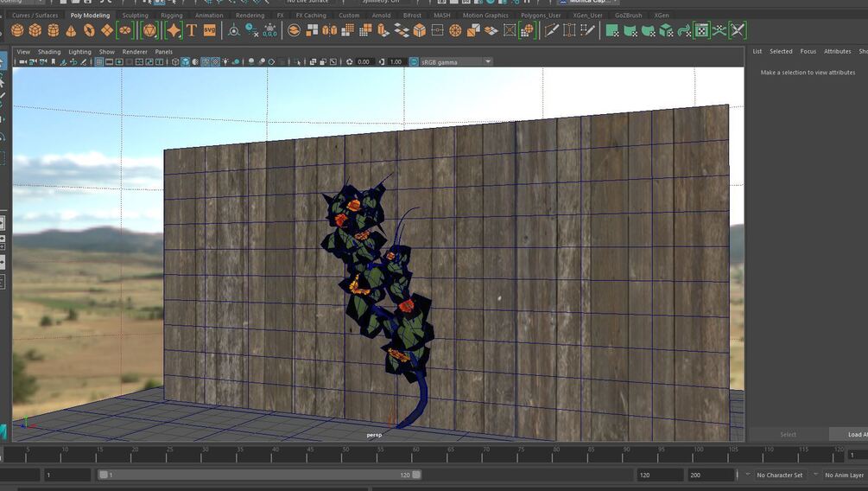Create a polygon cube from the shelf
Viewport: 868px width, 491px height.
tap(35, 30)
